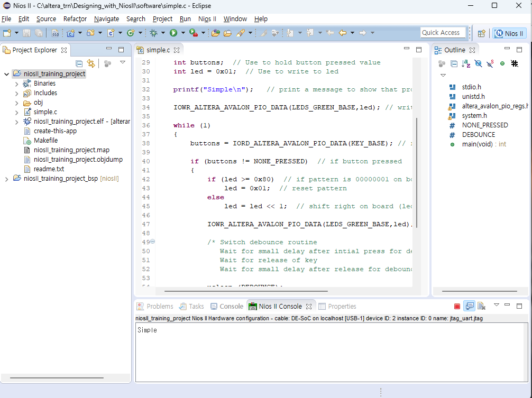Click the Project Explorer horizontal scrollbar
Viewport: 532px width, 398px height.
click(57, 377)
